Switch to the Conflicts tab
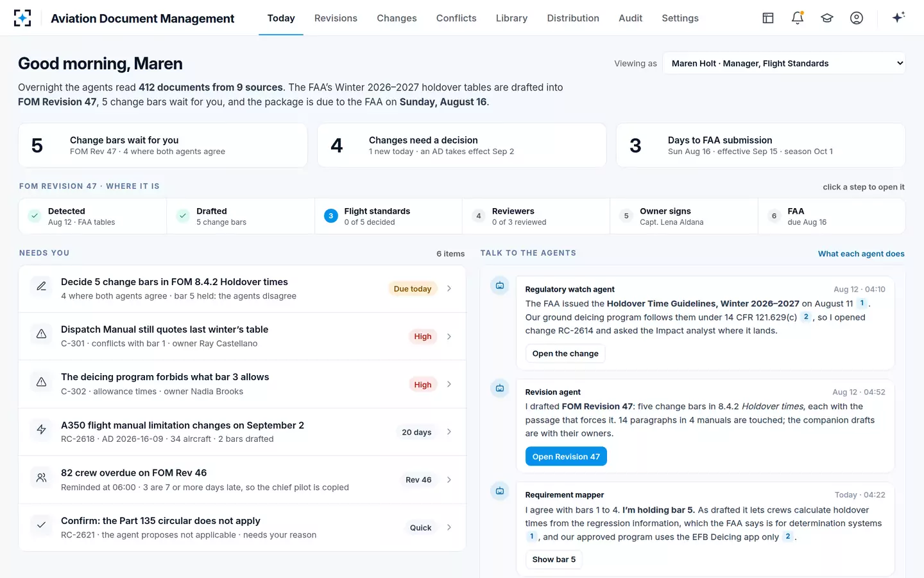 [x=456, y=18]
